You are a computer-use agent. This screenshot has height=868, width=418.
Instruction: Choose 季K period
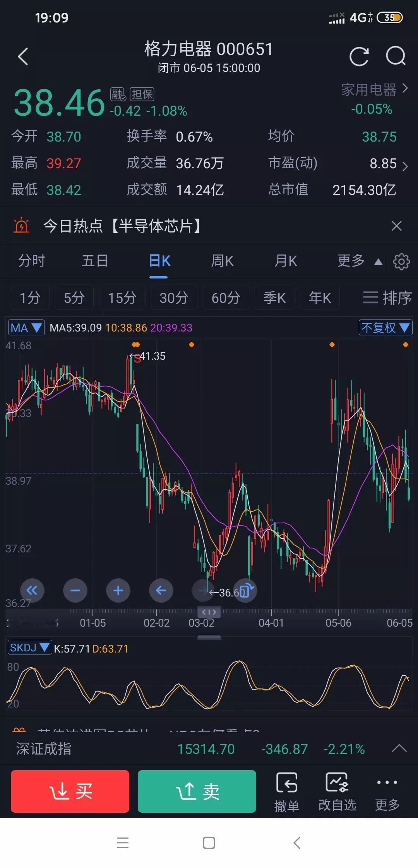click(274, 297)
